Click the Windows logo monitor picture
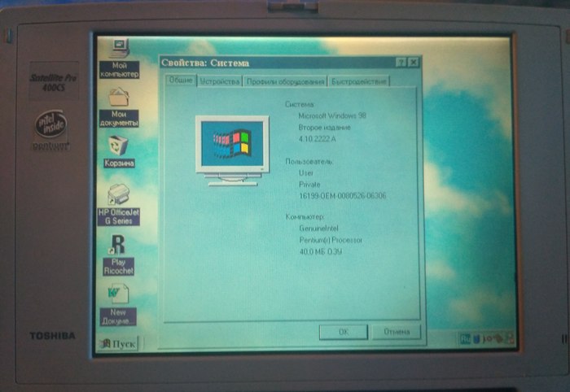Viewport: 570px width, 392px height. 232,148
